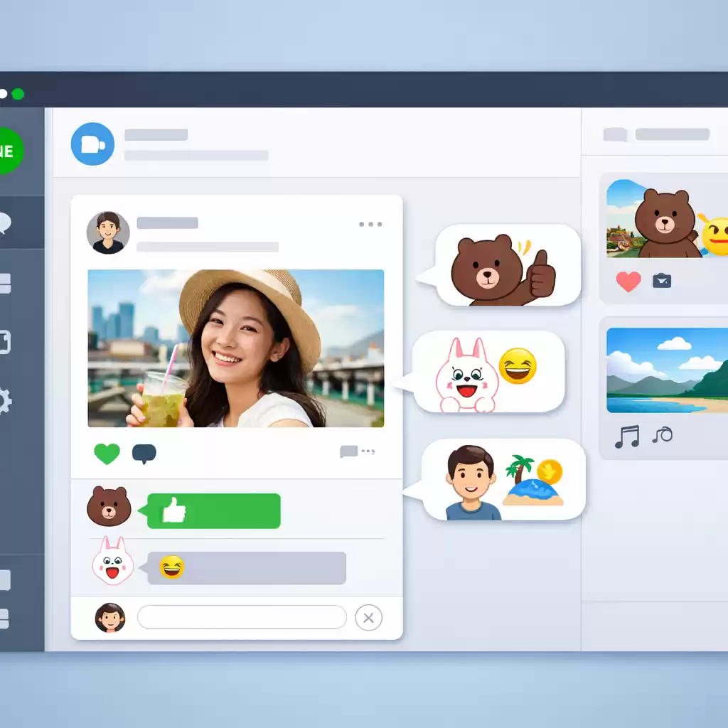Screen dimensions: 728x728
Task: Open the selfie photo with straw hat
Action: coord(236,348)
